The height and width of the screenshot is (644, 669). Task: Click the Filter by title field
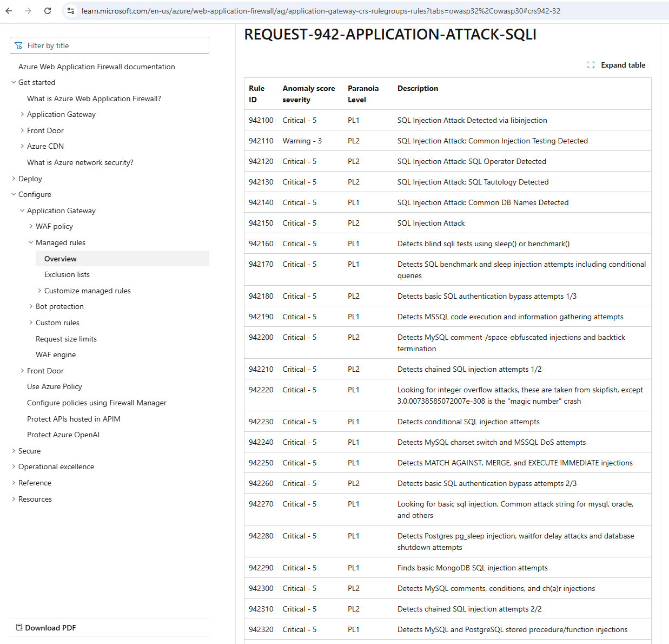(114, 46)
